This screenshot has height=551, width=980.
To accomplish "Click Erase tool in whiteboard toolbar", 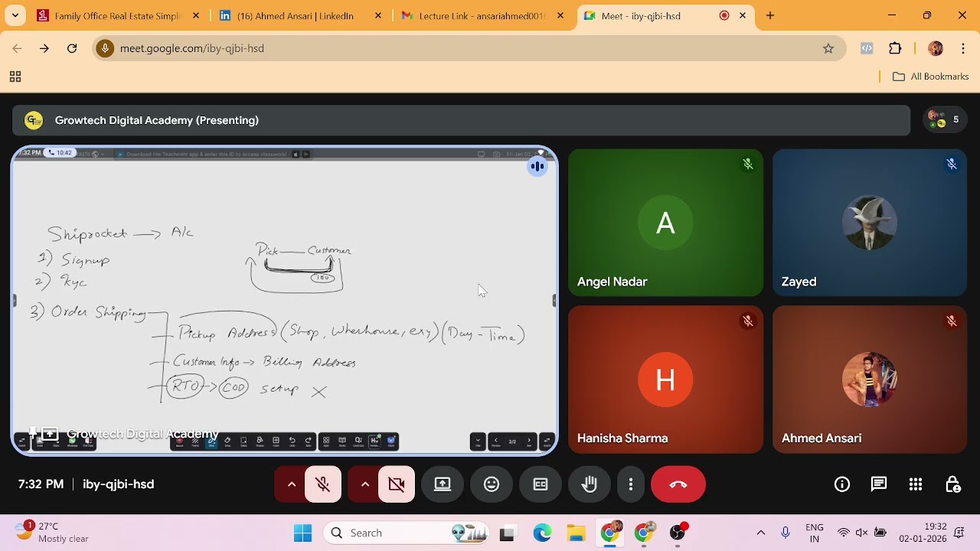I will pyautogui.click(x=227, y=442).
